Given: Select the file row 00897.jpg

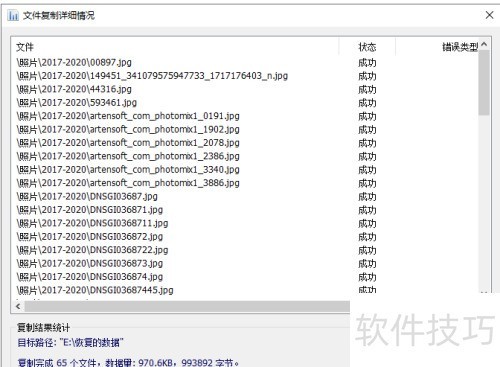Looking at the screenshot, I should coord(74,62).
